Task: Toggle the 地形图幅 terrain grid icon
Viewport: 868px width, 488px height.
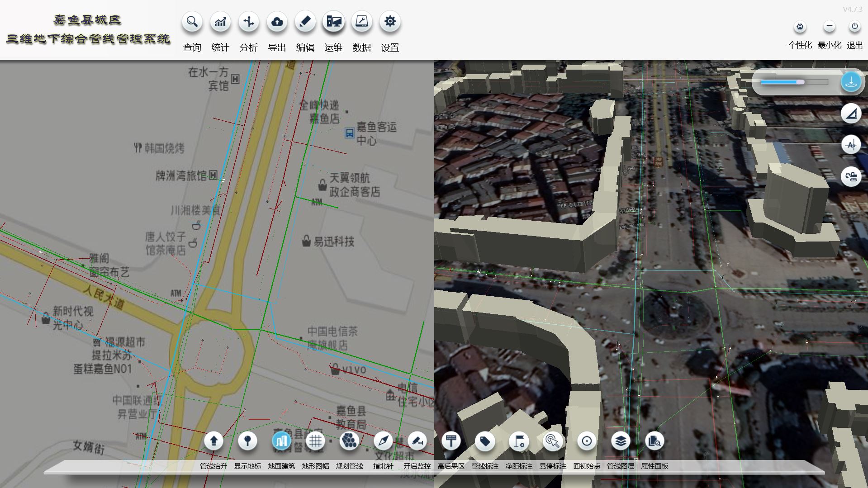Action: click(x=315, y=441)
